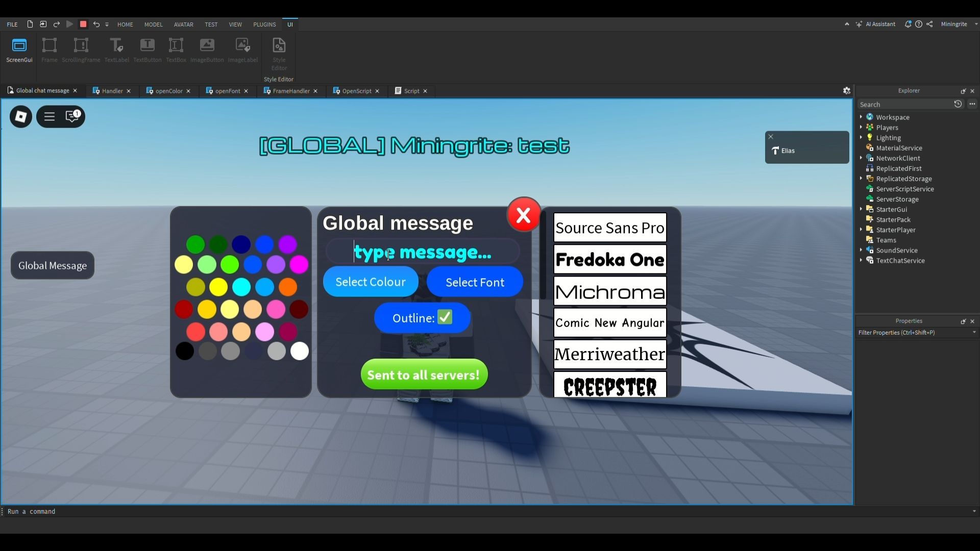Open the viewport settings gear icon
Screen dimensions: 980x551
[x=846, y=91]
